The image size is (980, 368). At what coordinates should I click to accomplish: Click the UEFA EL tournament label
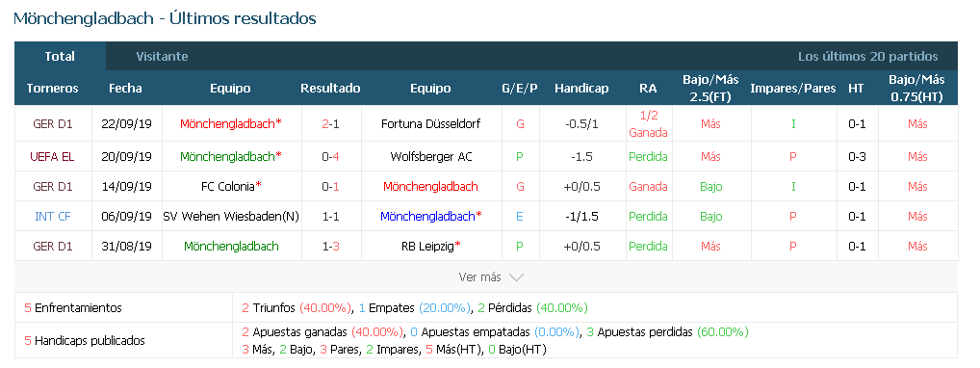pyautogui.click(x=53, y=156)
